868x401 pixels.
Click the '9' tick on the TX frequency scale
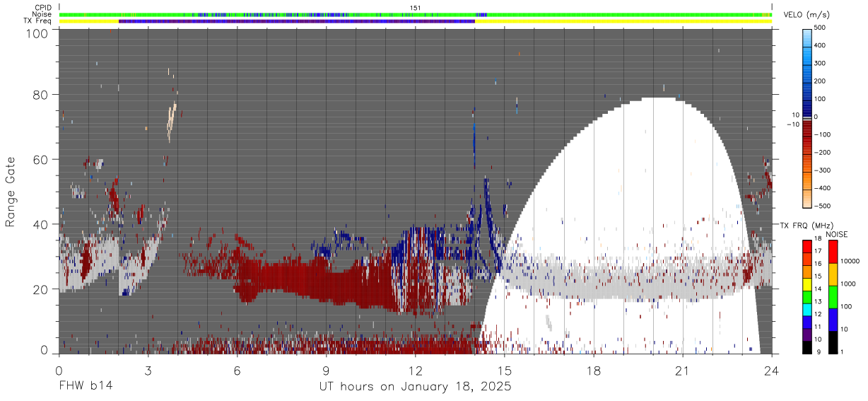[818, 351]
